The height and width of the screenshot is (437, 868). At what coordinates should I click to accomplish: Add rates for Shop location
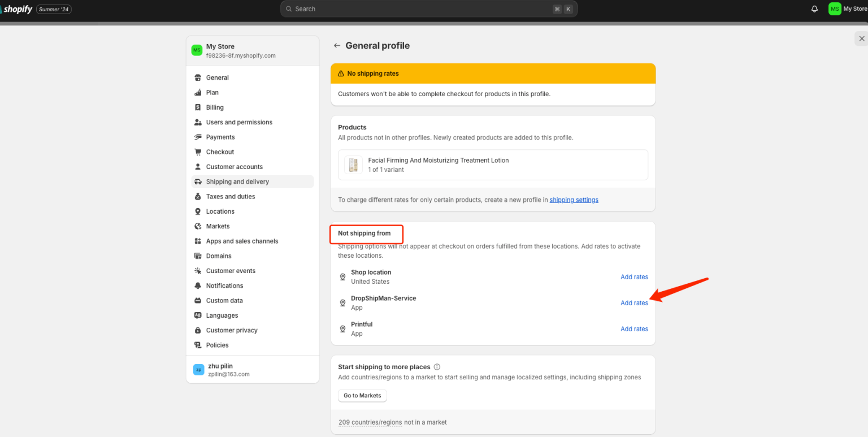(x=634, y=277)
